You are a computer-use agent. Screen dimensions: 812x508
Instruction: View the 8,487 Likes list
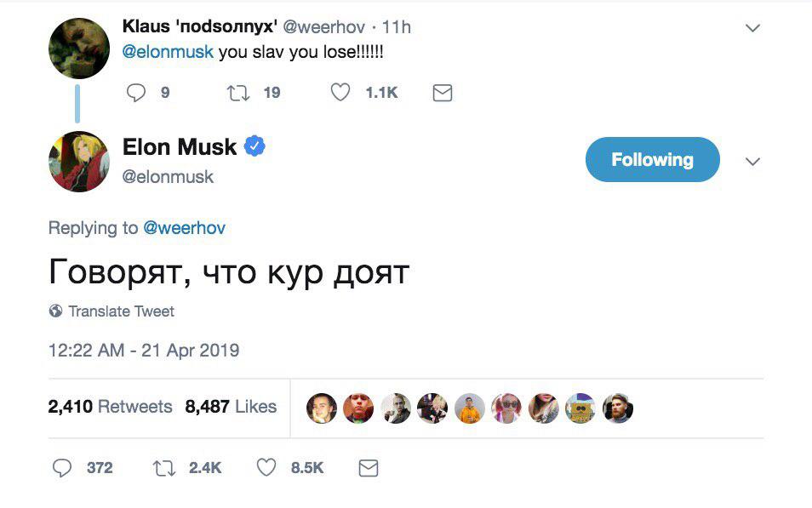coord(231,407)
